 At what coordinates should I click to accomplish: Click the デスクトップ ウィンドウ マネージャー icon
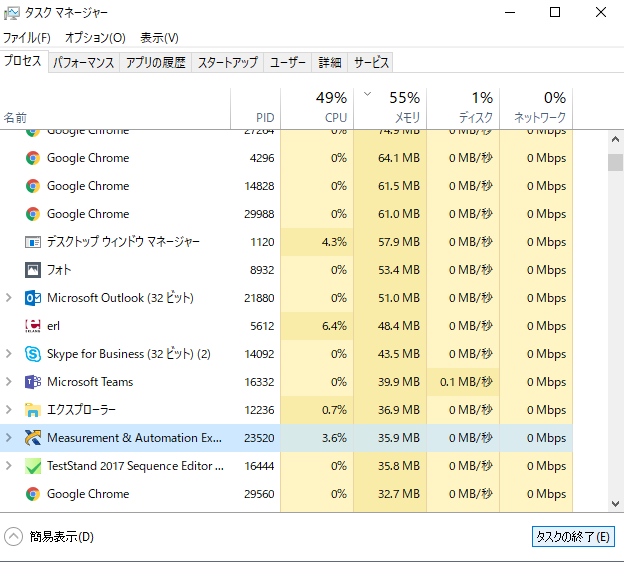click(33, 242)
